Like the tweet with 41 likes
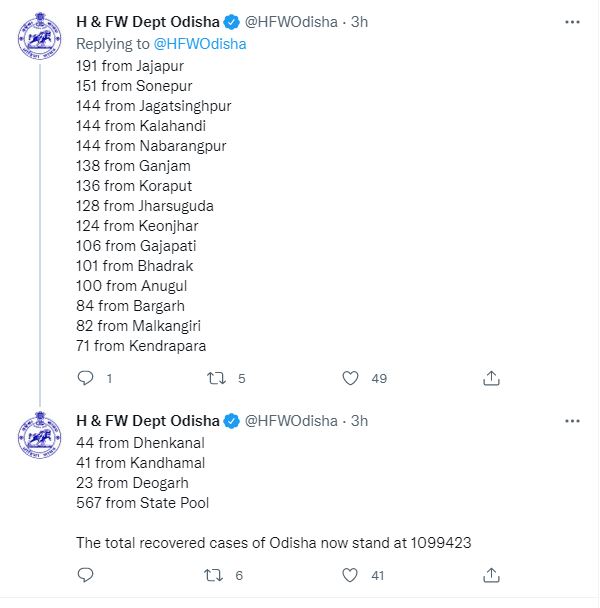The height and width of the screenshot is (608, 600). click(x=350, y=575)
